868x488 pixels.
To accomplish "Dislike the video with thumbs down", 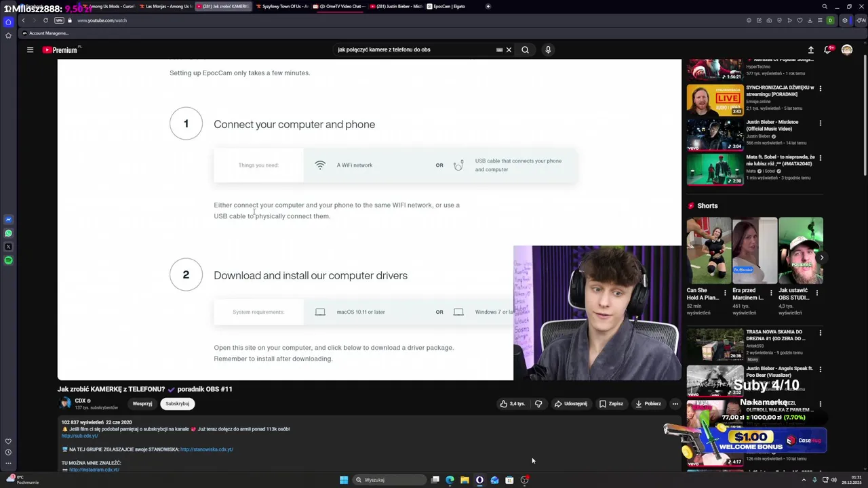I will coord(538,404).
